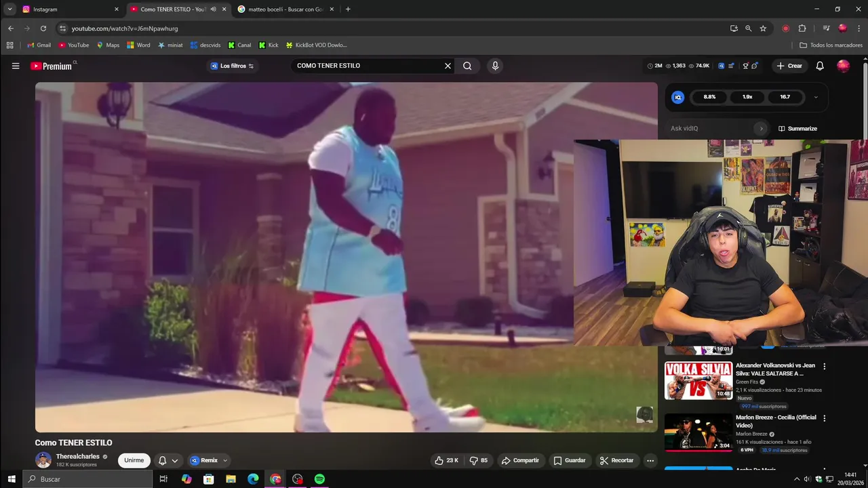
Task: Open YouTube notifications bell in header
Action: [x=820, y=66]
